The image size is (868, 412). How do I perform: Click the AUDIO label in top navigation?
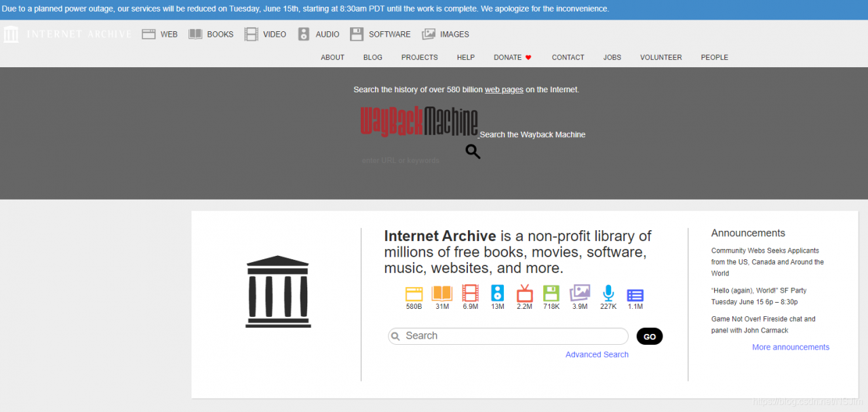click(328, 34)
